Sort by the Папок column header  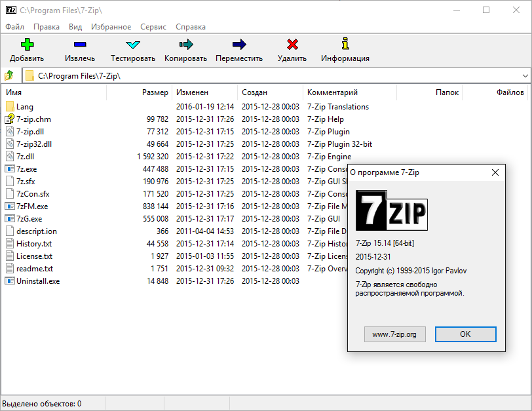429,92
